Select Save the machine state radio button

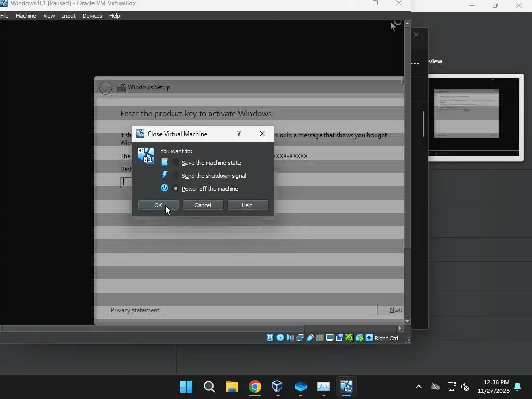176,163
